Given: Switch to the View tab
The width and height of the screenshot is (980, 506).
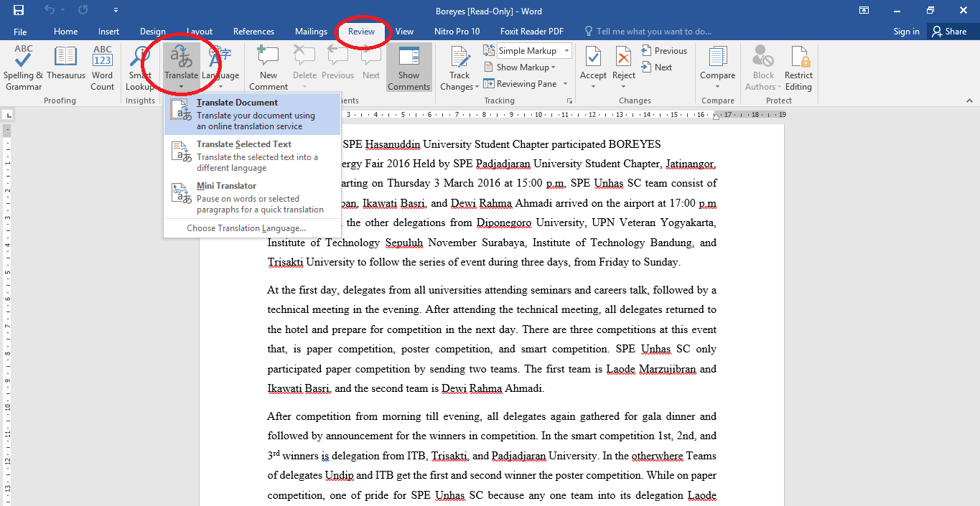Looking at the screenshot, I should tap(405, 32).
